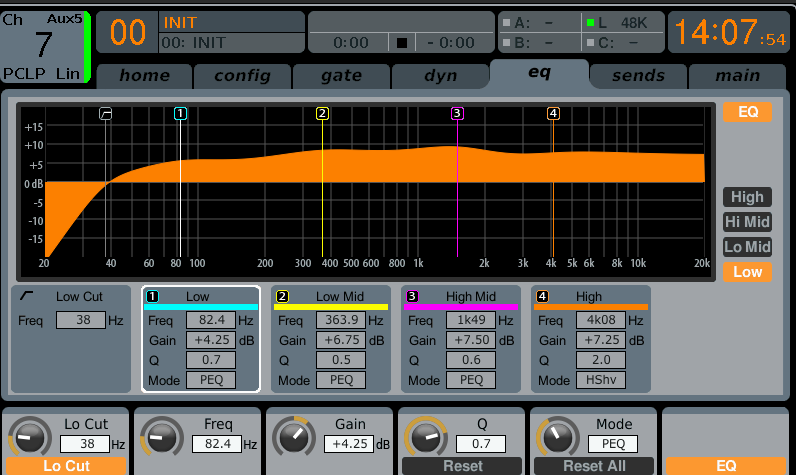Screen dimensions: 796x475
Task: Click the Low Cut slope icon in panel
Action: (x=26, y=296)
